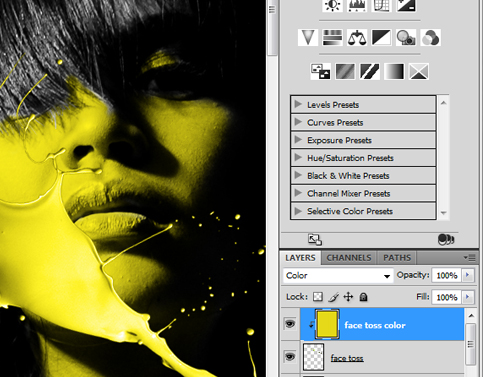This screenshot has width=483, height=377.
Task: Click the Hue/Saturation Presets label
Action: pos(350,158)
